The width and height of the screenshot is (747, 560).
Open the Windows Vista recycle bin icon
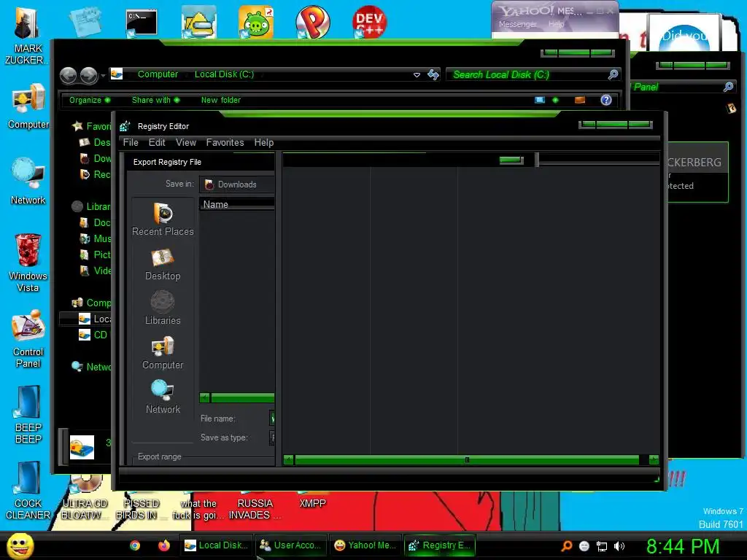pyautogui.click(x=28, y=262)
